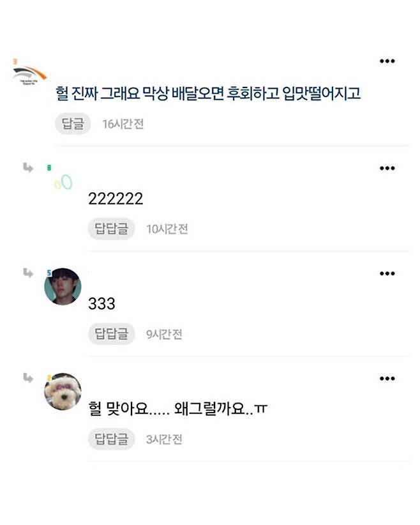This screenshot has width=420, height=525.
Task: Open more options for the top comment
Action: tap(387, 61)
